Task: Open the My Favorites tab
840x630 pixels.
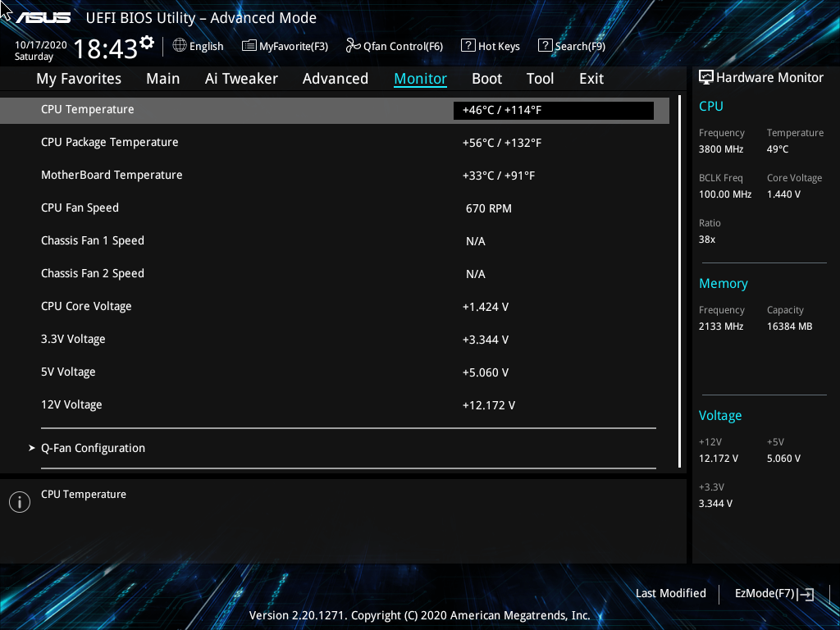Action: (x=79, y=79)
